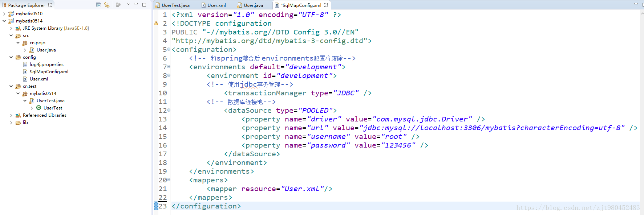This screenshot has width=644, height=215.
Task: Click the warning marker on line 2
Action: (156, 23)
